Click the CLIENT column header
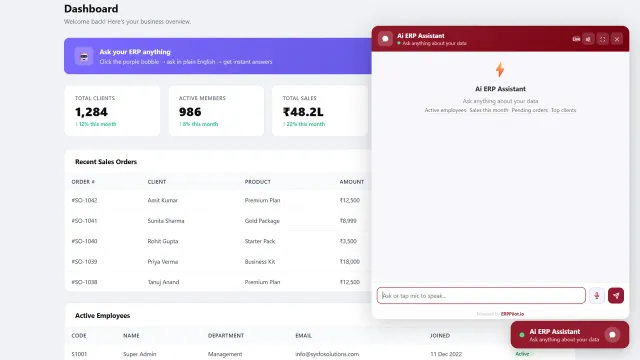This screenshot has width=640, height=360. [157, 182]
